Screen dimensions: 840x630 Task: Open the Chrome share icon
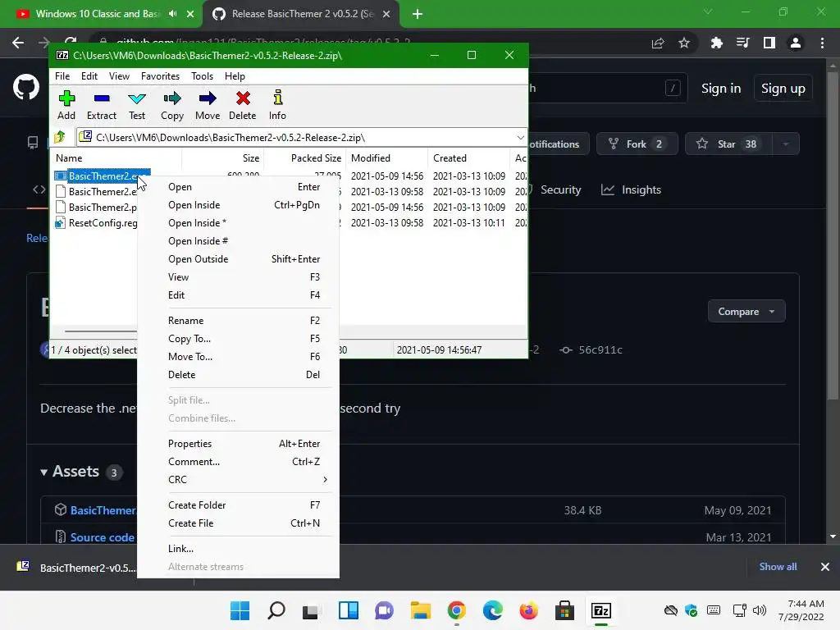tap(658, 43)
